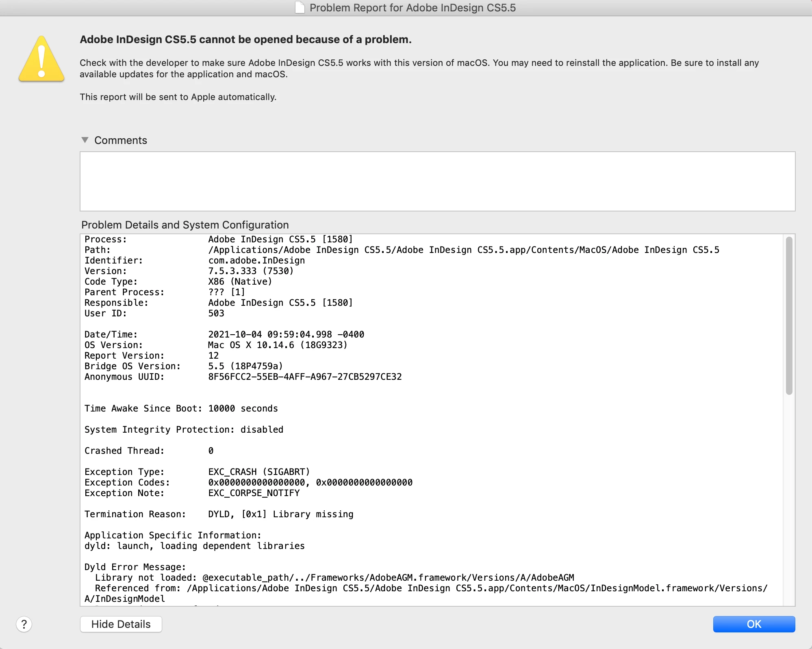This screenshot has width=812, height=649.
Task: Click the com.adobe.InDesign identifier text
Action: pyautogui.click(x=256, y=261)
